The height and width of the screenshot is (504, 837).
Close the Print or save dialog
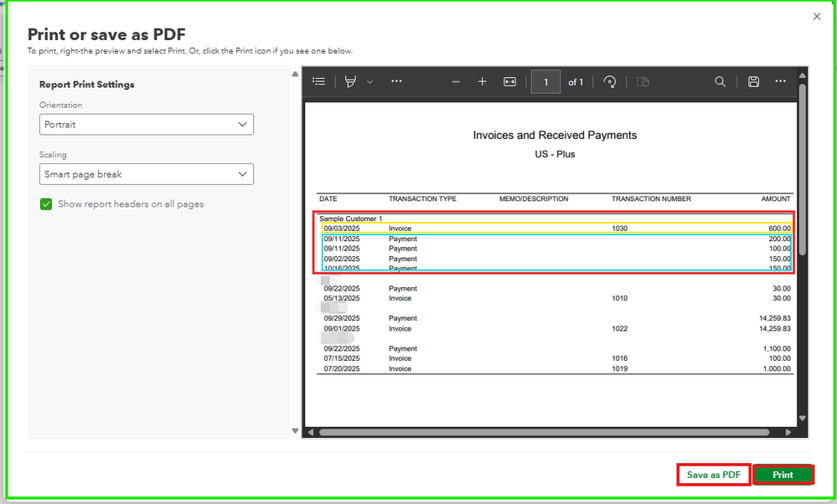pyautogui.click(x=817, y=17)
